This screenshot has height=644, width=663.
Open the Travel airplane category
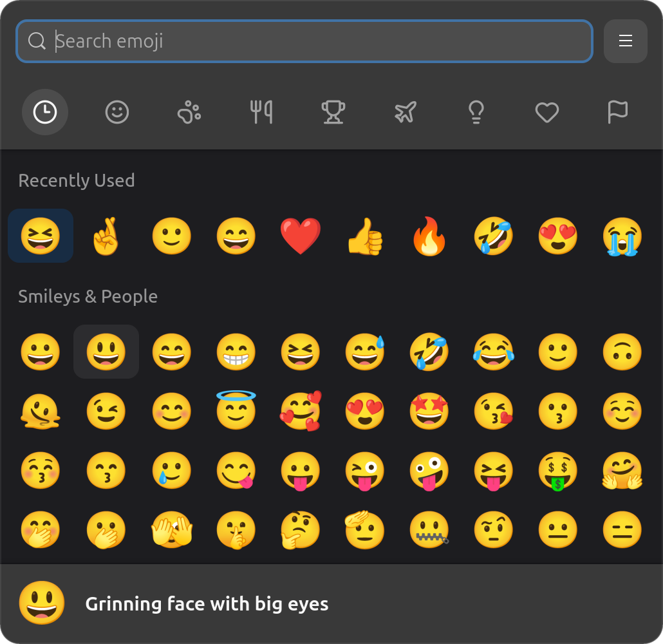405,112
